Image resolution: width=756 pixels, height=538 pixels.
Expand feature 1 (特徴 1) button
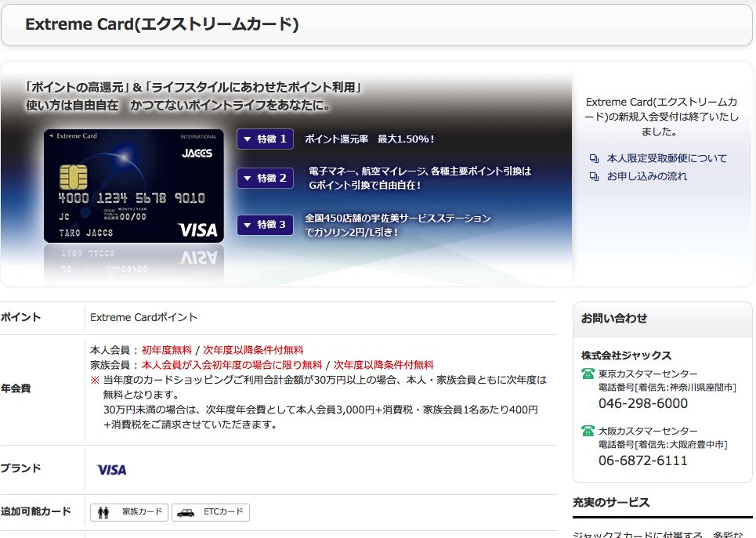(x=265, y=139)
